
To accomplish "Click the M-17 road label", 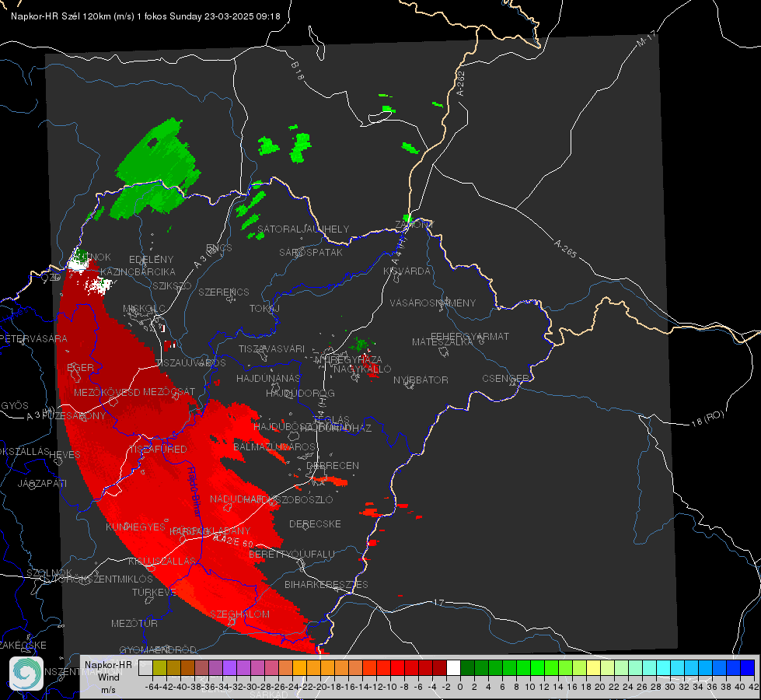I will [x=647, y=38].
